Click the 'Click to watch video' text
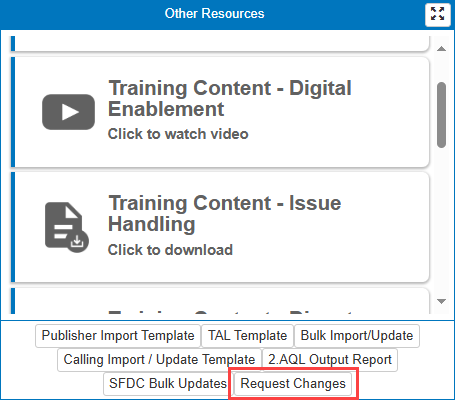This screenshot has height=400, width=456. coord(178,134)
